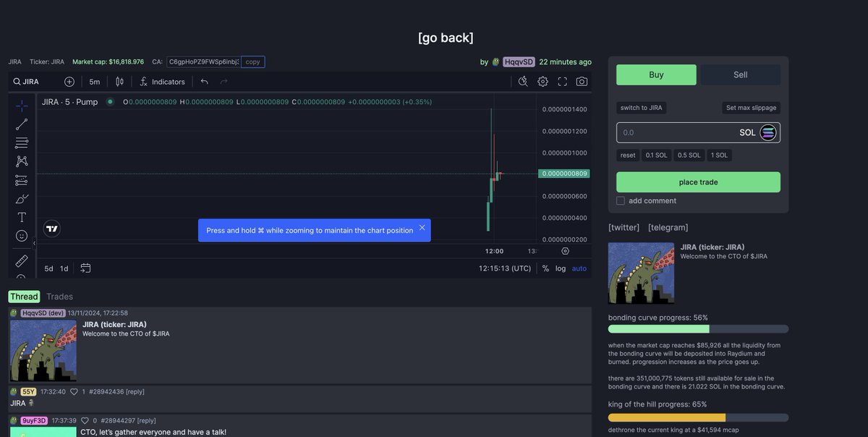This screenshot has height=437, width=868.
Task: Open the emoji icons tool
Action: pyautogui.click(x=22, y=236)
